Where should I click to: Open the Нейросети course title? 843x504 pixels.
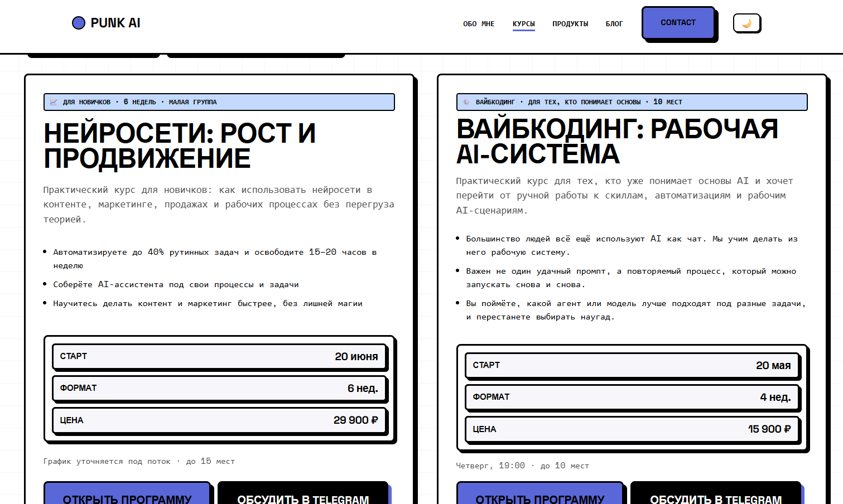coord(180,146)
